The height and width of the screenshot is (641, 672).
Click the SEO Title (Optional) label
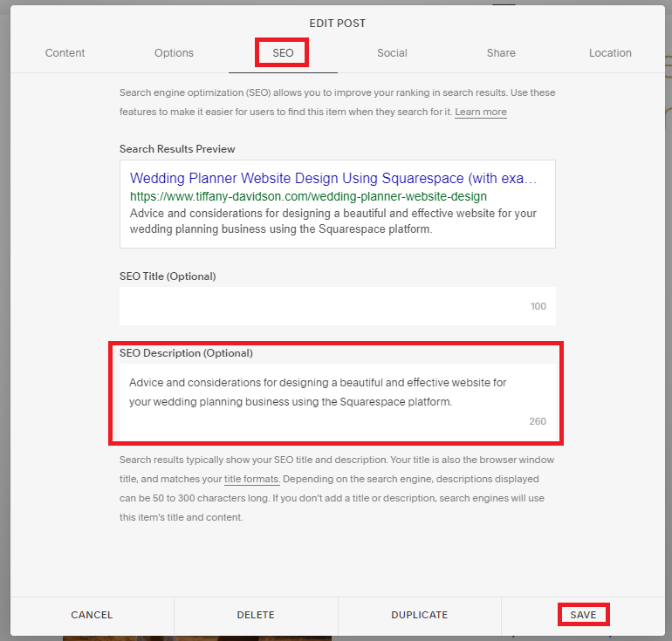point(168,276)
